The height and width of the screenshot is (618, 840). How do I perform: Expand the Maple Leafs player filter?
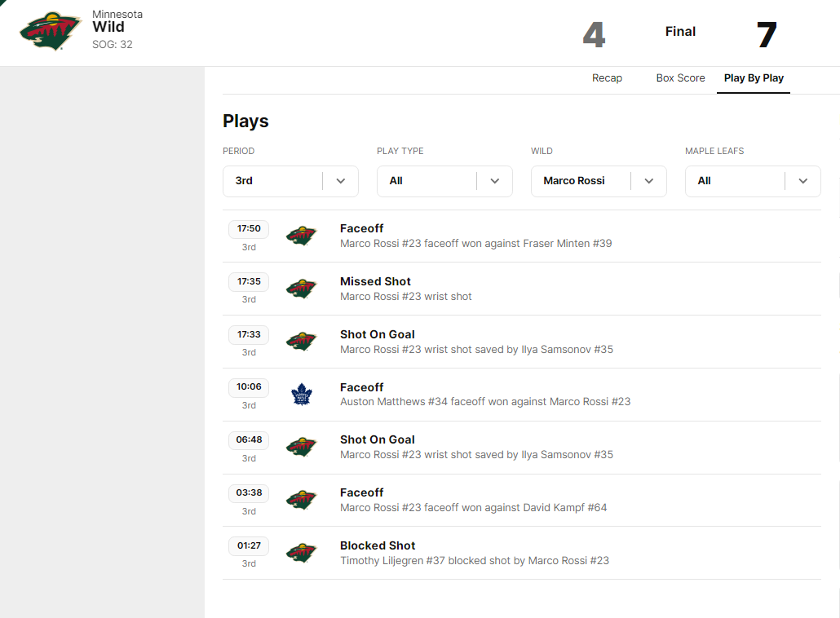[x=752, y=181]
